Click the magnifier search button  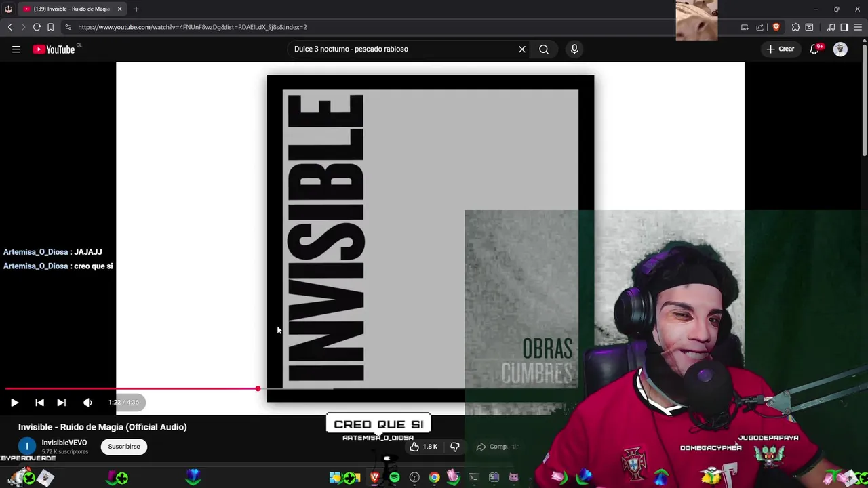click(x=544, y=49)
